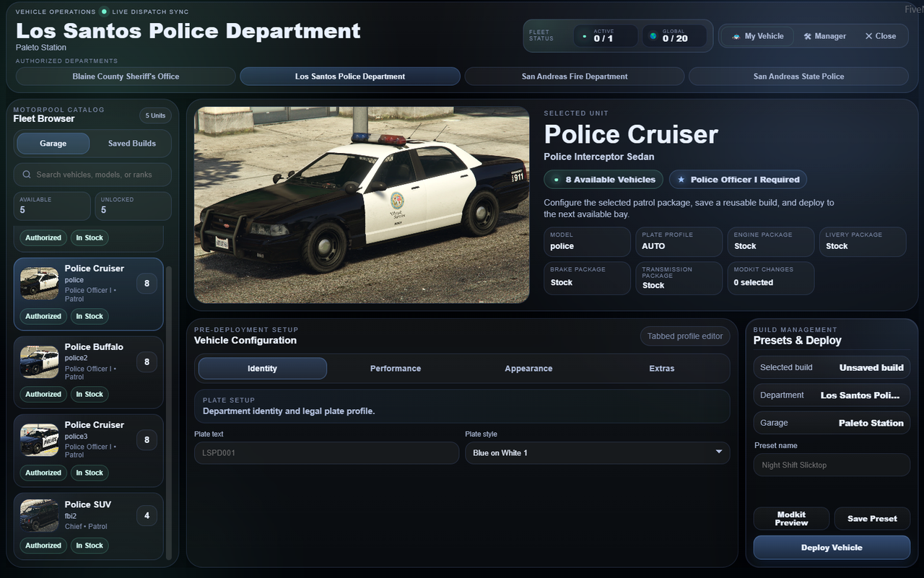The image size is (924, 578).
Task: Click the Unlocked count tile
Action: [134, 206]
